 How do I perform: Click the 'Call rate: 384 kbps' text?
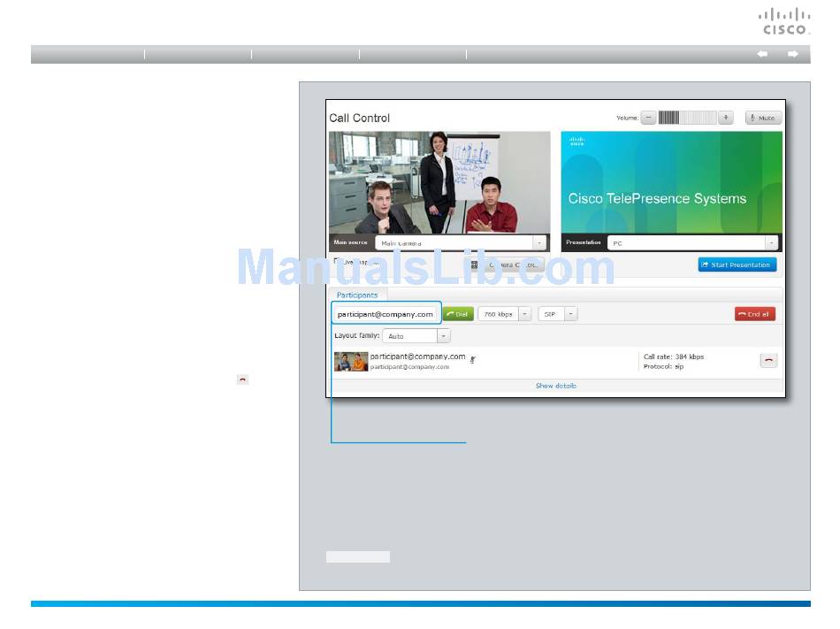(x=674, y=357)
